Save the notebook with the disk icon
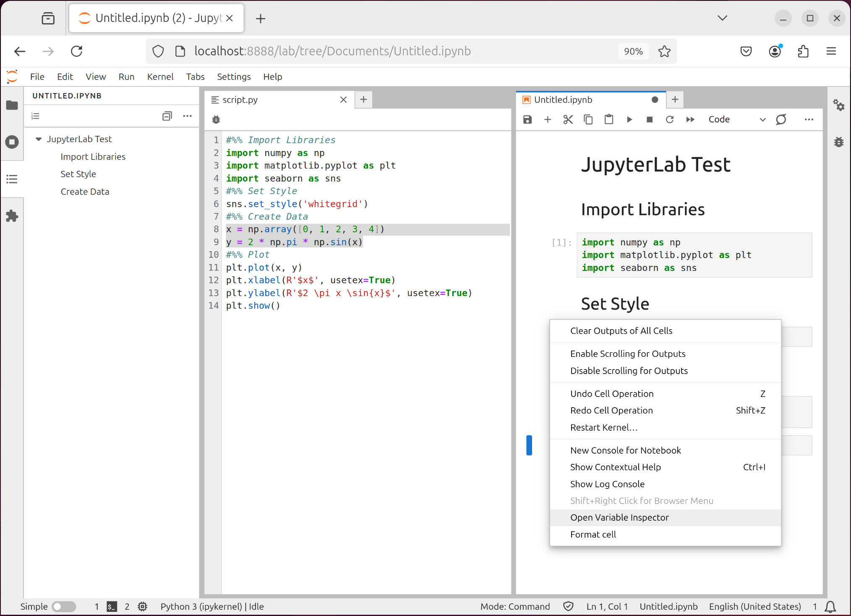 pos(527,120)
